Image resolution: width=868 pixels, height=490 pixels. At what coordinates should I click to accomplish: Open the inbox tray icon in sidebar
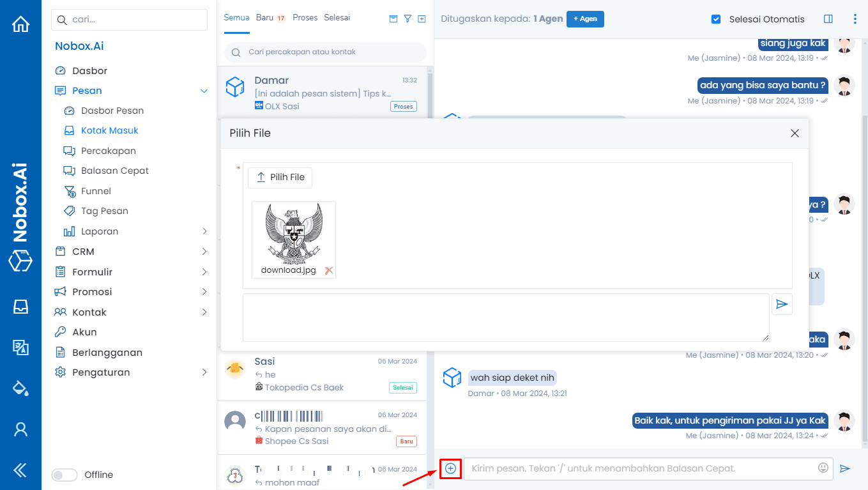click(x=20, y=307)
